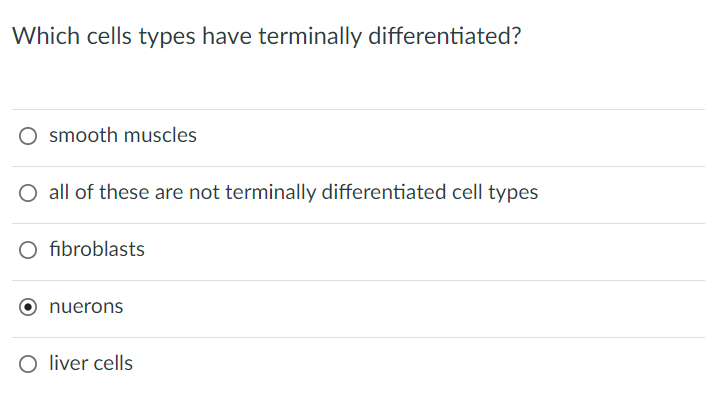This screenshot has height=400, width=705.
Task: Click the 'fibroblasts' answer label text
Action: 97,249
